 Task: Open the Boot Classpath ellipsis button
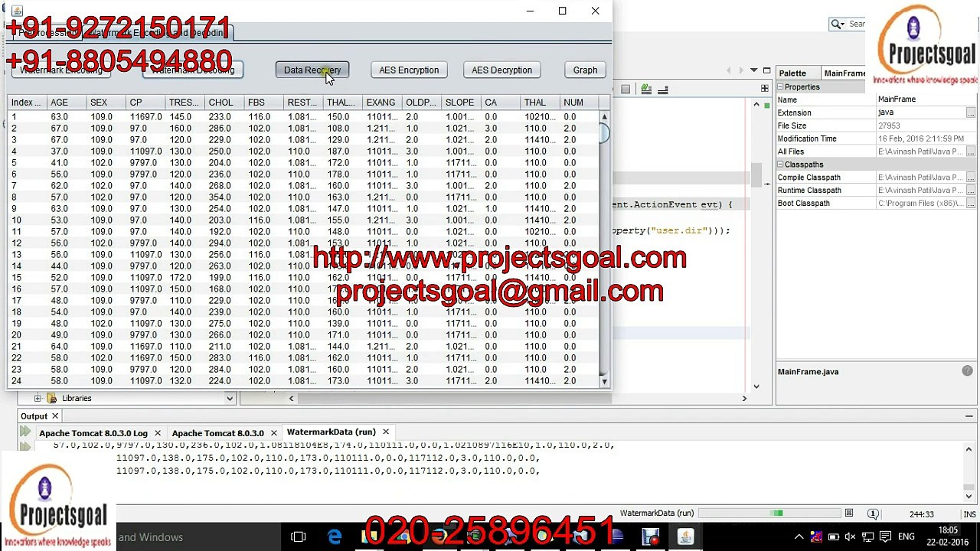[971, 204]
